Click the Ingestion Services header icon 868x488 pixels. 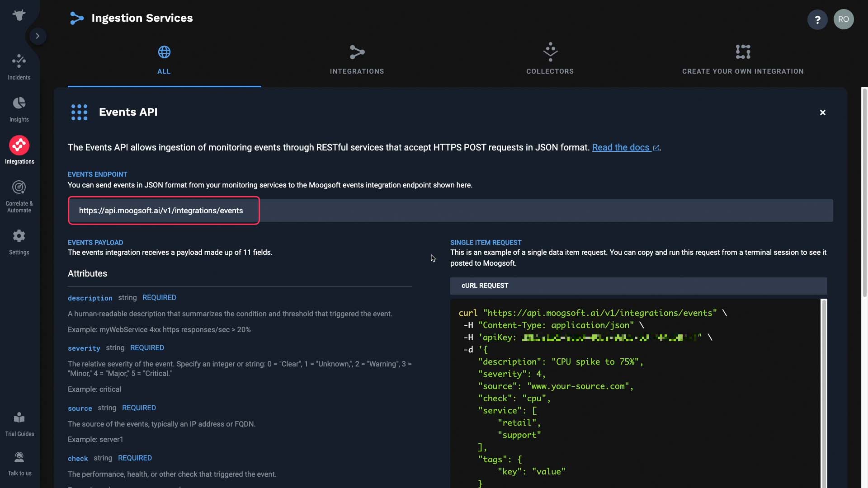click(x=77, y=18)
